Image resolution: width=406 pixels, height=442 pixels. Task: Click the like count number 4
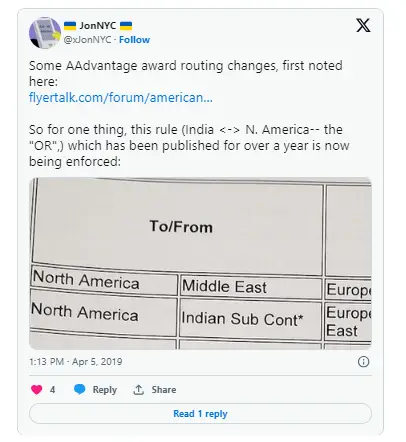click(x=52, y=389)
